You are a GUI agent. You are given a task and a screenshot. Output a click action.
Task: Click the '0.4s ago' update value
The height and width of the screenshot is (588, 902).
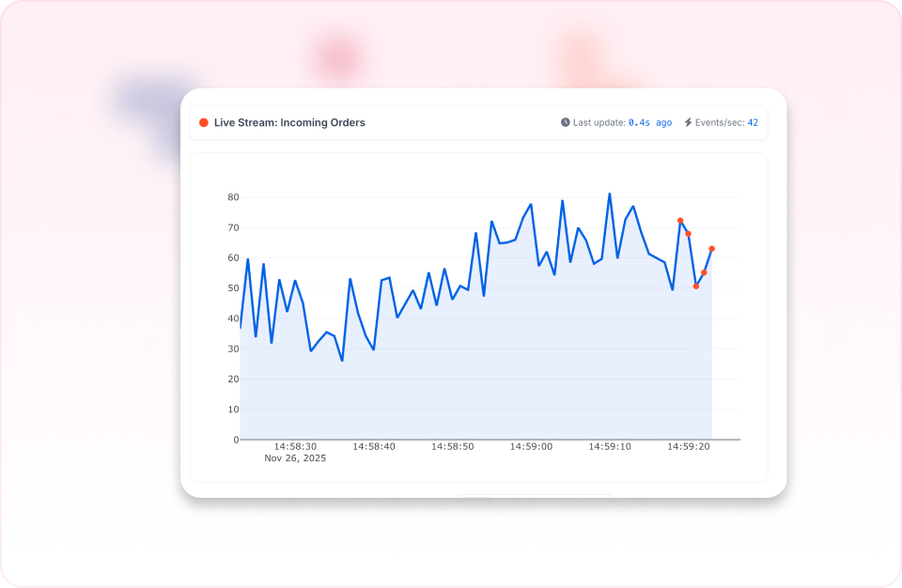(650, 122)
